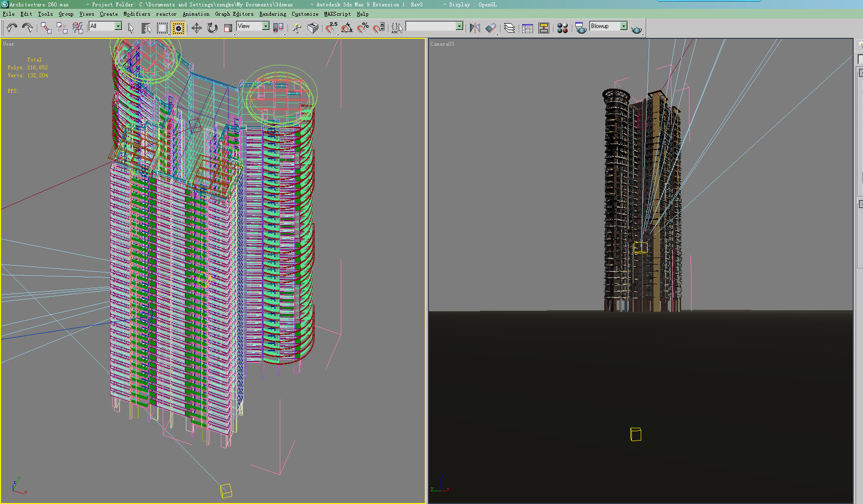
Task: Open the Material Editor
Action: pos(563,28)
